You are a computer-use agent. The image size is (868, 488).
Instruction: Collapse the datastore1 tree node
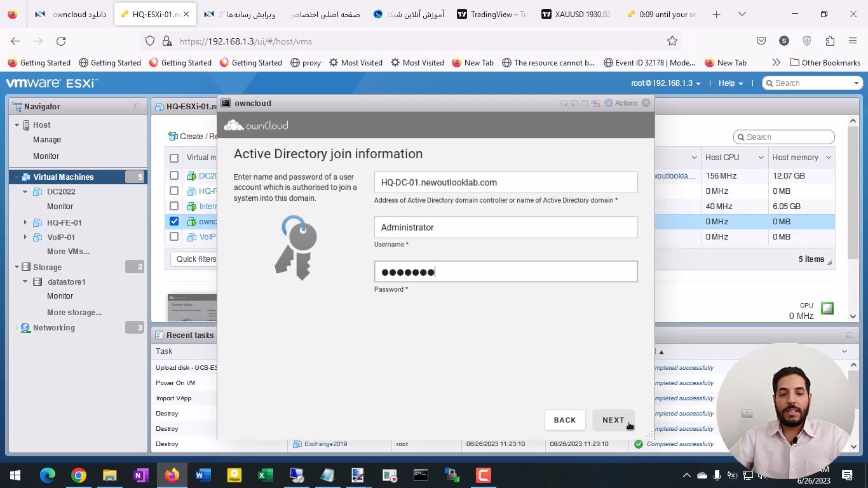(x=25, y=281)
